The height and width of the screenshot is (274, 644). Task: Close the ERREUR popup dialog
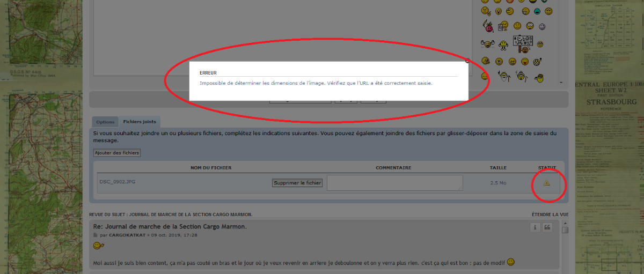(467, 61)
